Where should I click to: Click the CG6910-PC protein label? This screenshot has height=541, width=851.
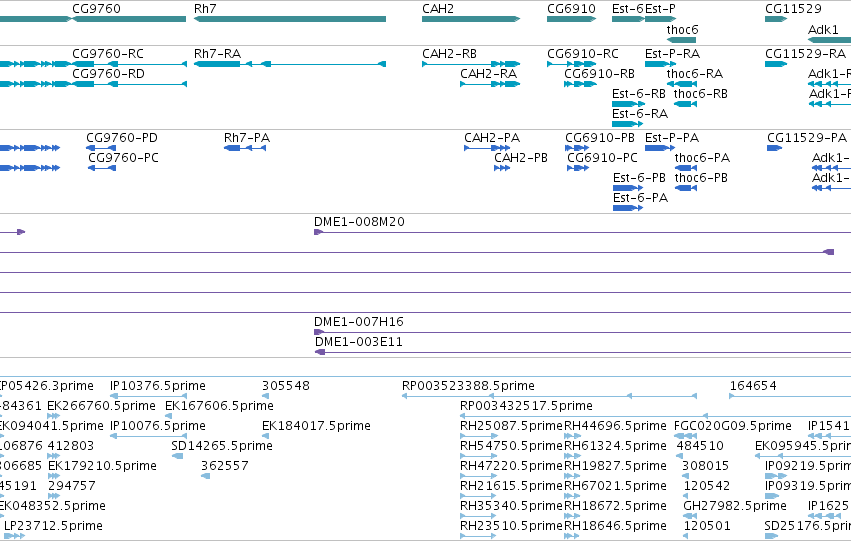coord(602,158)
